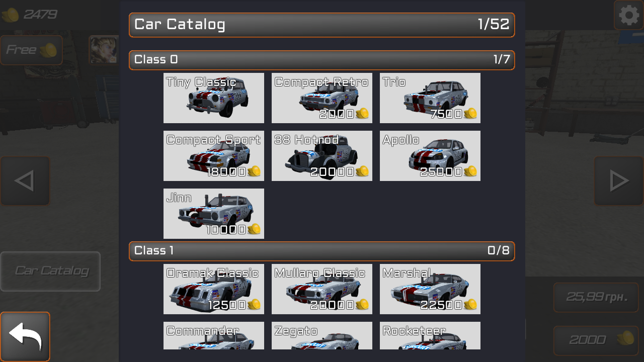Choose the 38 Hotrod thumbnail
644x362 pixels.
click(322, 156)
